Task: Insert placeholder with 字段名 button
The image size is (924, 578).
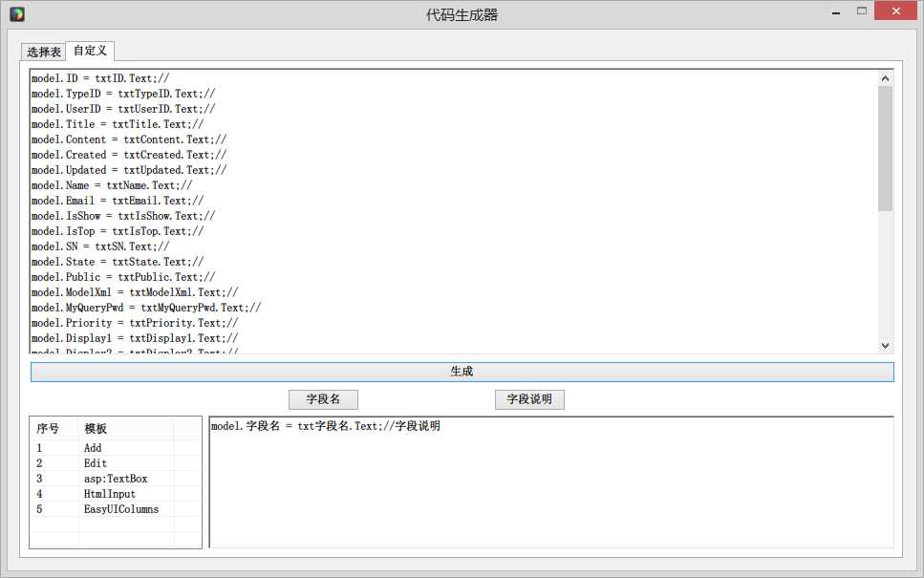Action: [323, 399]
